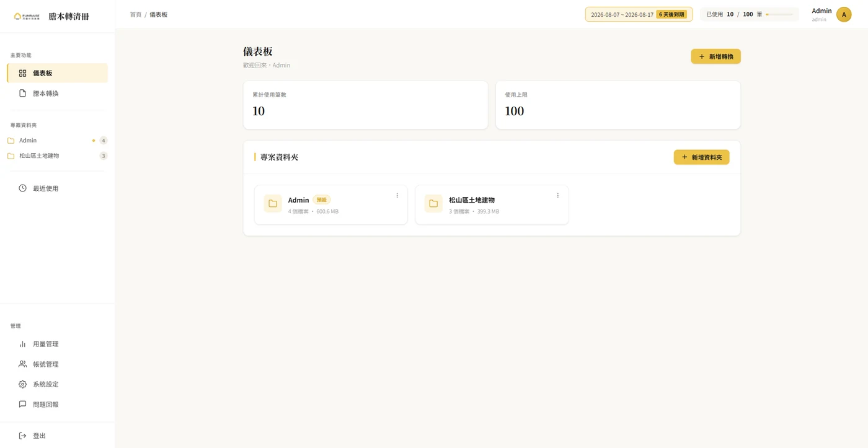Click the 用量管理 bar chart icon
868x448 pixels.
click(x=22, y=344)
